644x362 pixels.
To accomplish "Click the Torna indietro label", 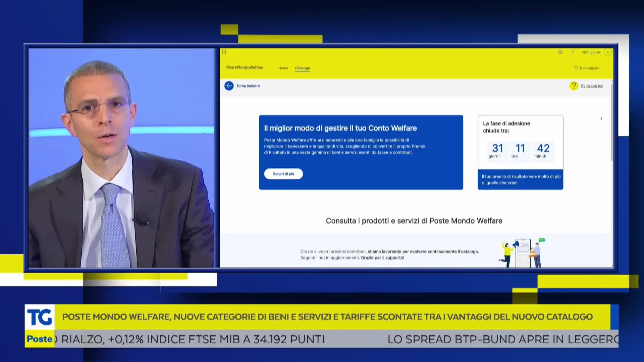I will [248, 86].
